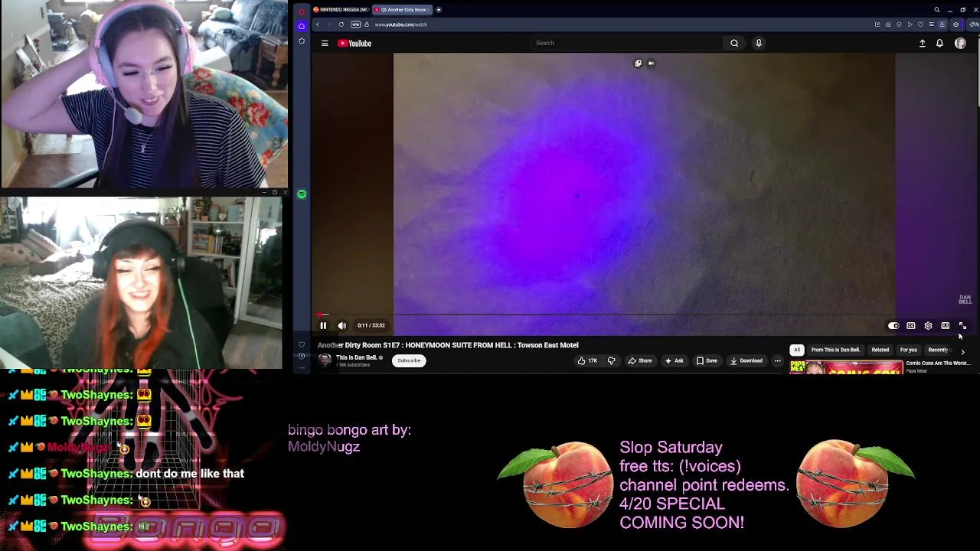Open the YouTube account avatar menu

tap(960, 44)
